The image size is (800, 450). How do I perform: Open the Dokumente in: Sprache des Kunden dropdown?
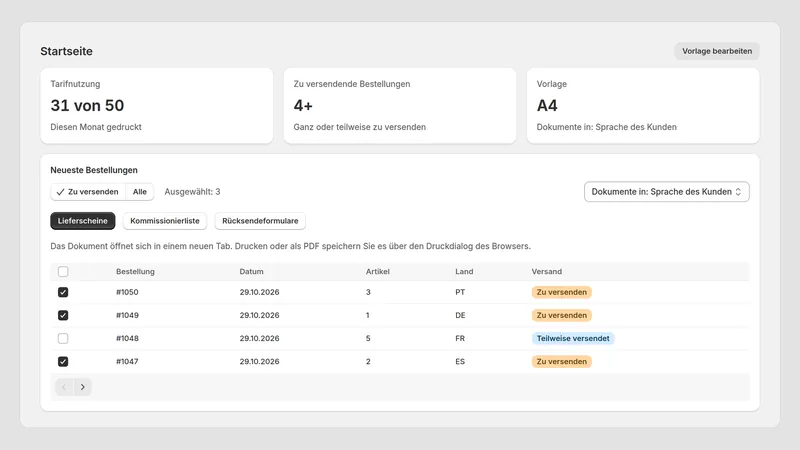(x=666, y=192)
